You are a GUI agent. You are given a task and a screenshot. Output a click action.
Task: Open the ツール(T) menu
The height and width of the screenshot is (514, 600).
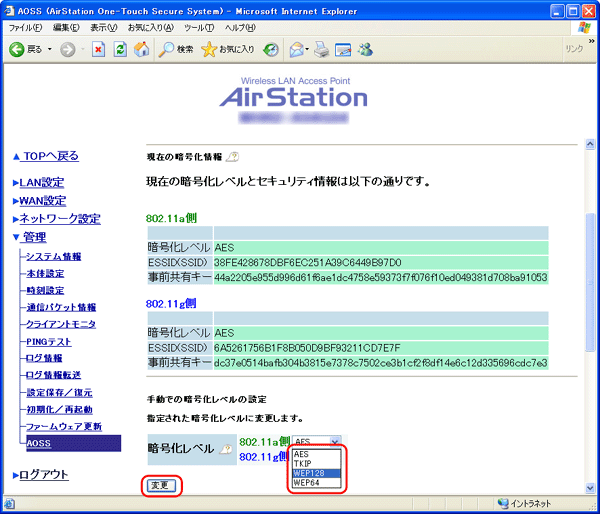[x=199, y=28]
